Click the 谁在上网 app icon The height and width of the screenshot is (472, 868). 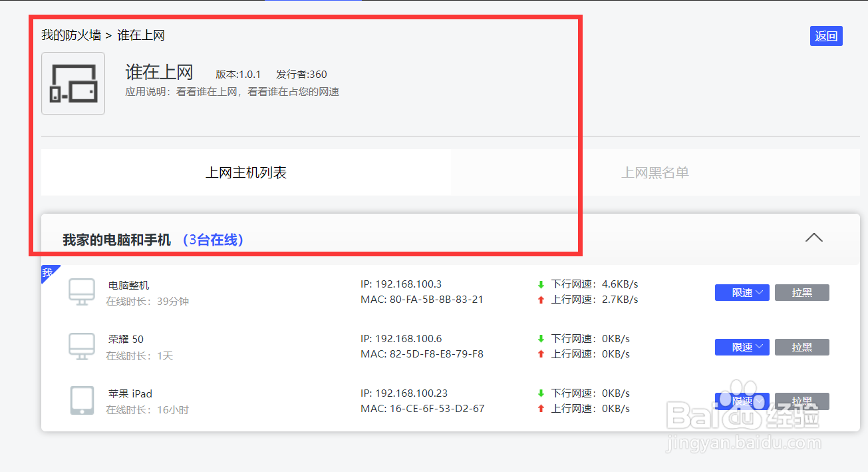73,83
